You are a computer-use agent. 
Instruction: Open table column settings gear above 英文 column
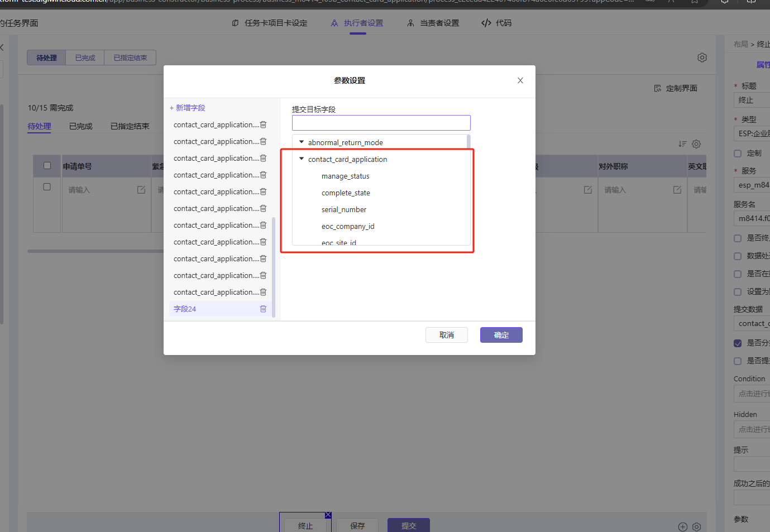point(696,144)
